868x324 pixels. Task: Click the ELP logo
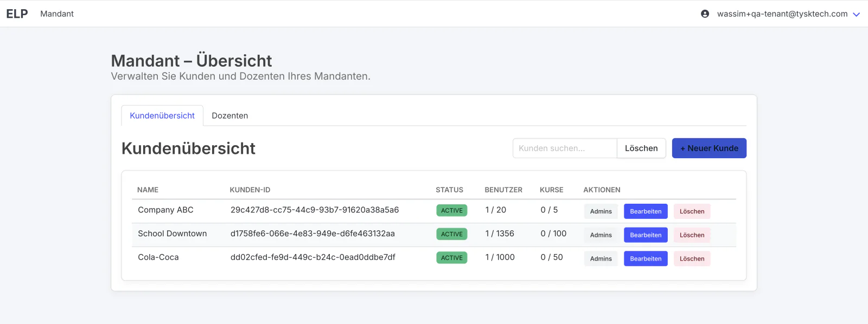[x=17, y=14]
